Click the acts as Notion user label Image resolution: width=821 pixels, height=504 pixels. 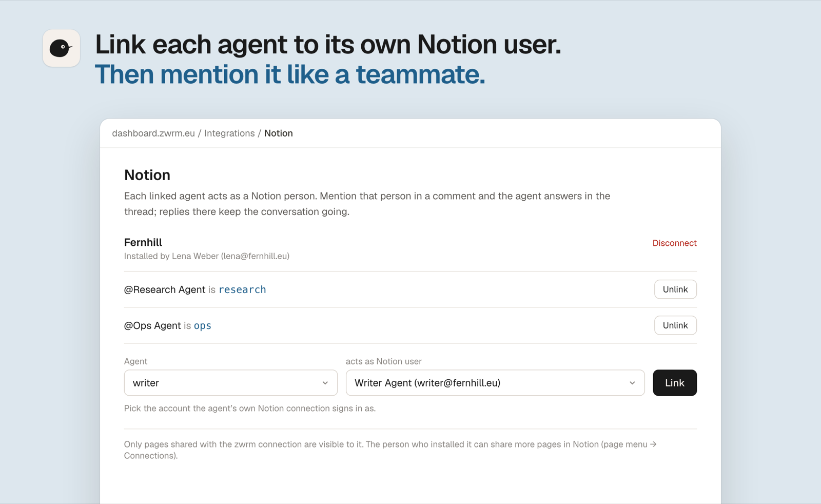pos(384,361)
